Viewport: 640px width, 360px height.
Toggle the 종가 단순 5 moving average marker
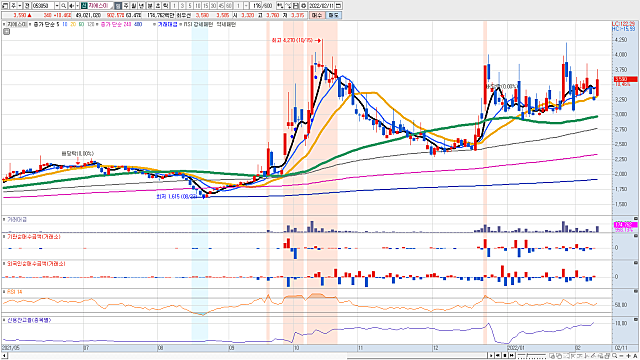(x=30, y=24)
